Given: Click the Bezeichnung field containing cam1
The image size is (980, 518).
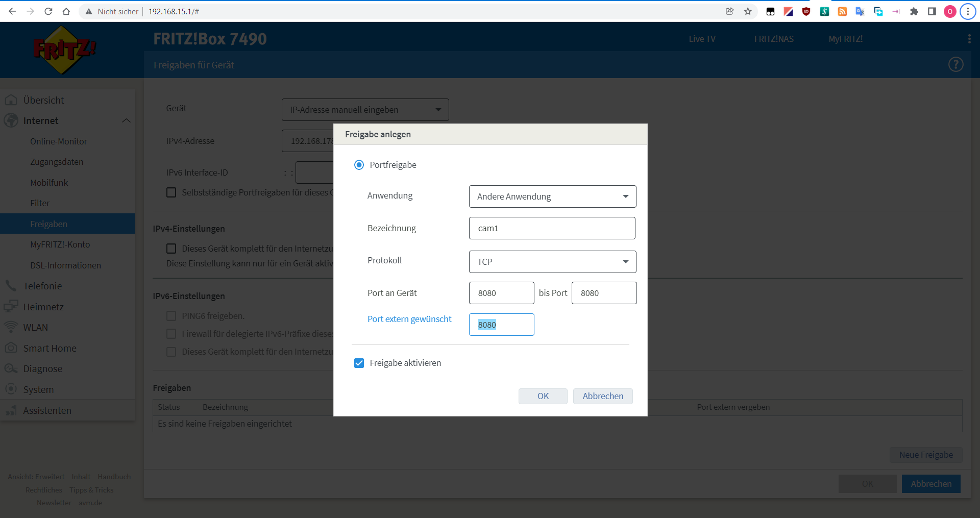Looking at the screenshot, I should coord(552,228).
